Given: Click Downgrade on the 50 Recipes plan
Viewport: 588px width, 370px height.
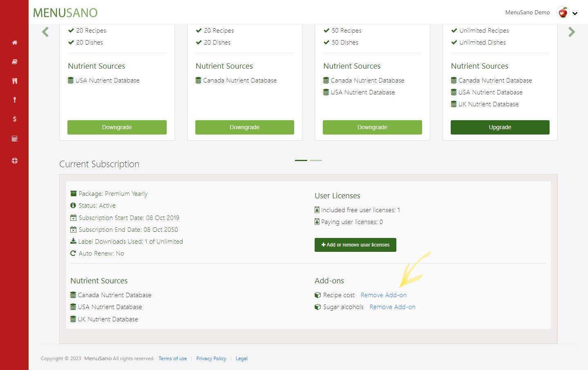Looking at the screenshot, I should coord(372,127).
